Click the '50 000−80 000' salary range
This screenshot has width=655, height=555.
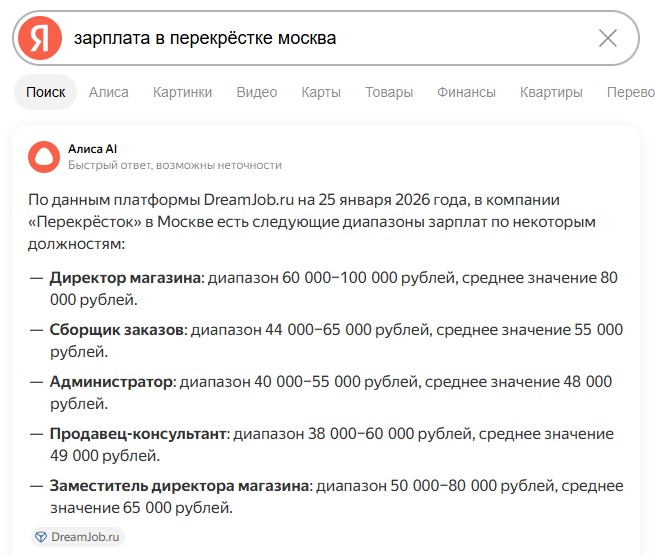[444, 486]
